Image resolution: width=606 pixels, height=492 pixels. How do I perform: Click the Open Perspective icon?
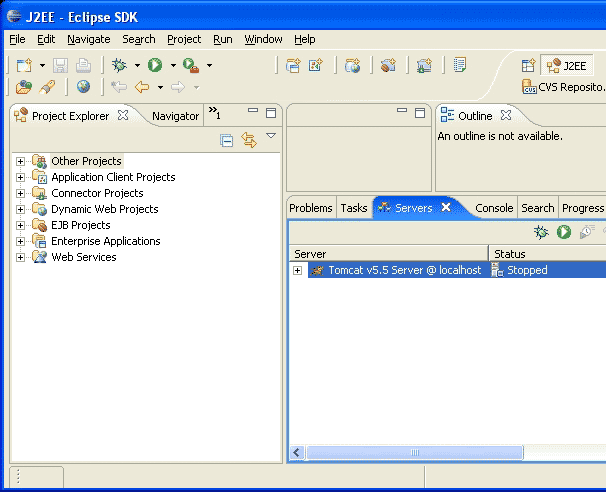click(x=528, y=66)
